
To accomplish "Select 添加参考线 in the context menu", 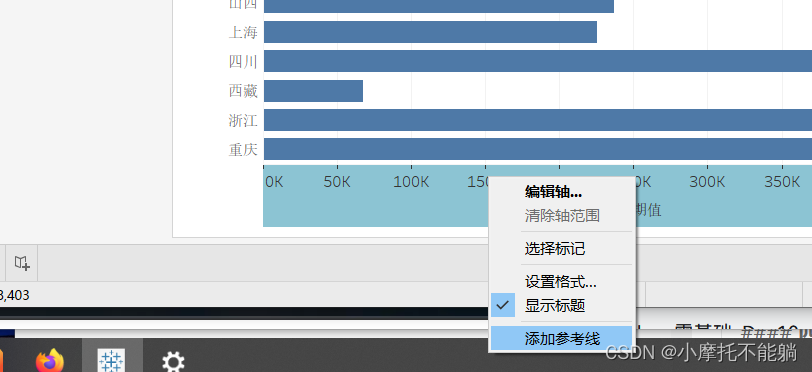I will point(561,339).
